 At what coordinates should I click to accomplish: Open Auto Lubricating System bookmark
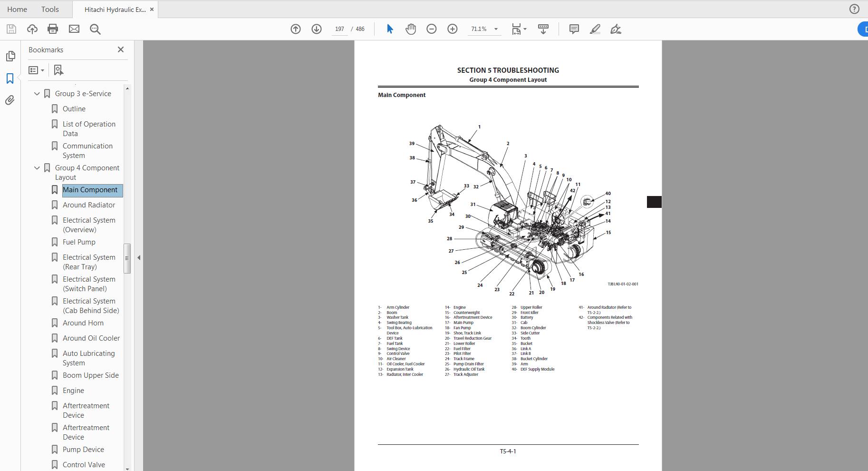point(89,358)
